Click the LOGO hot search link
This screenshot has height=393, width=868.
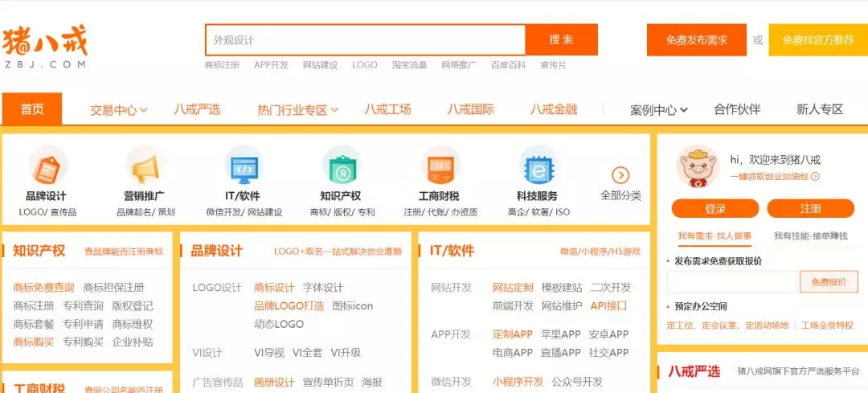click(365, 65)
